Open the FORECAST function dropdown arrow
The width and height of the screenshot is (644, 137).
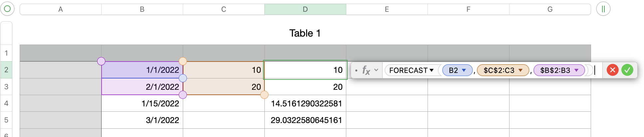tap(432, 70)
